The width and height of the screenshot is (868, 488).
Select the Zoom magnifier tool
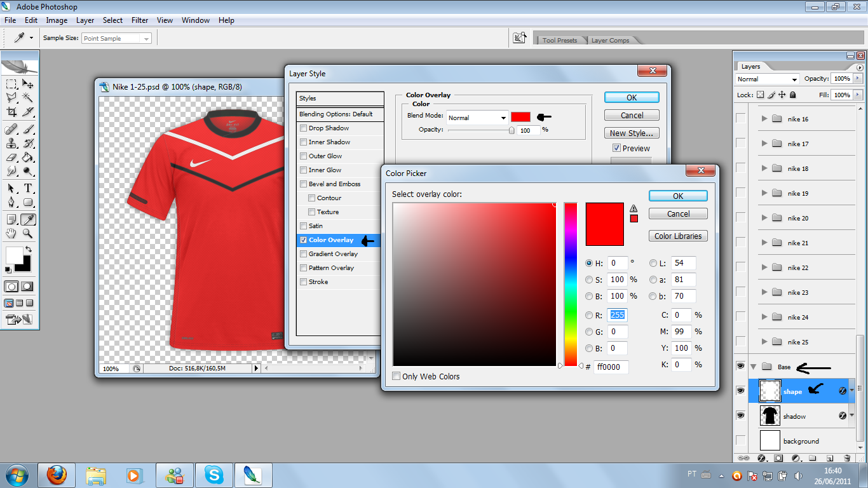click(28, 233)
